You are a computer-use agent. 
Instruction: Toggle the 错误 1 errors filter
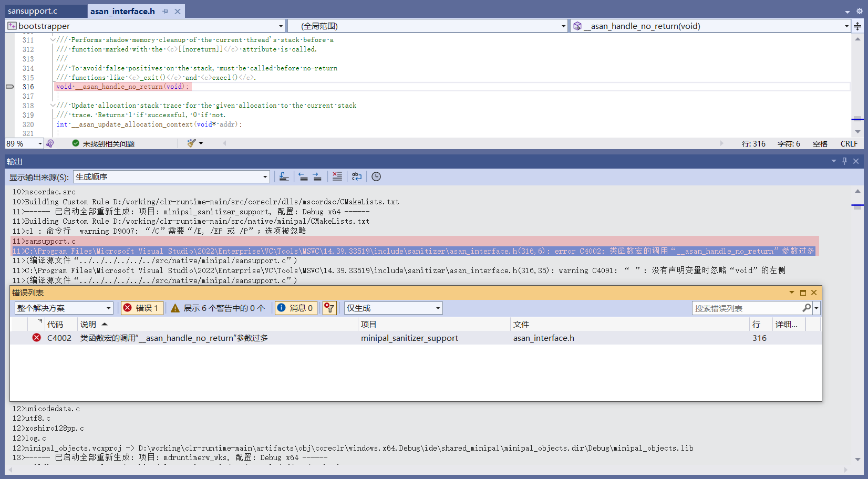[141, 308]
